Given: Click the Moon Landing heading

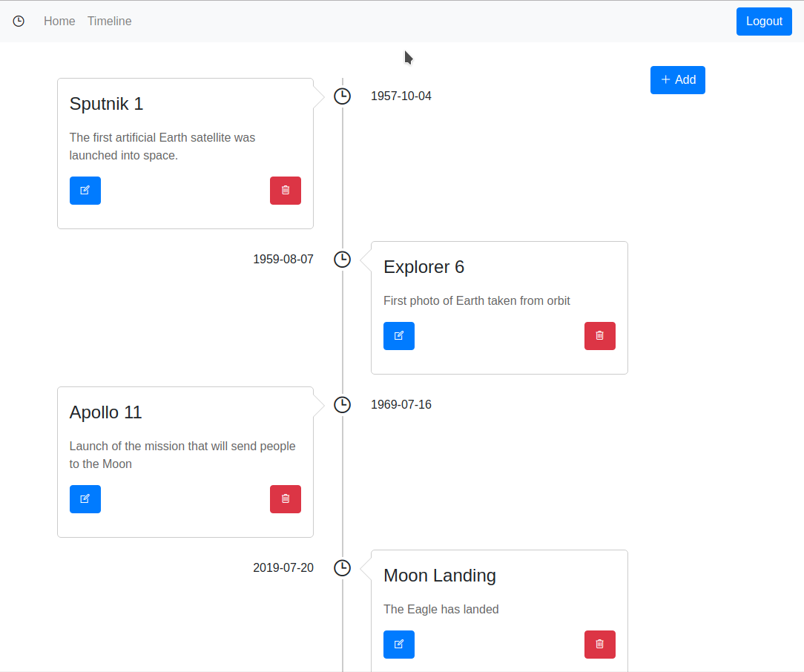Looking at the screenshot, I should (x=440, y=576).
